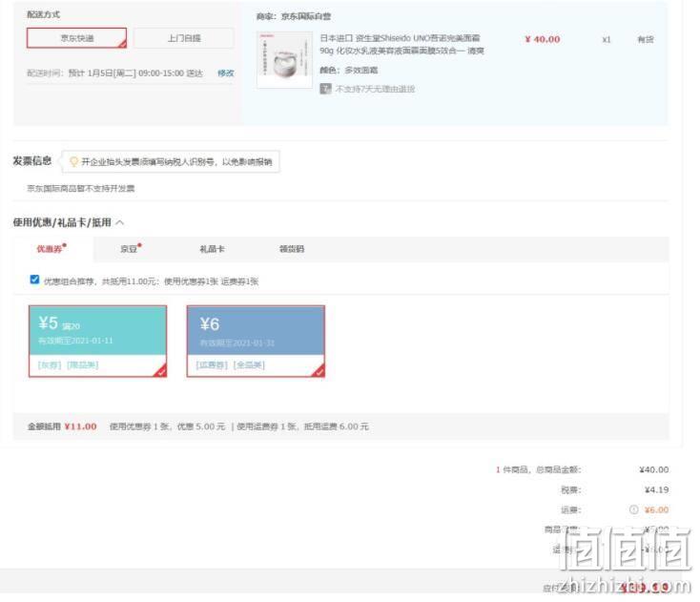Screen dimensions: 700x602
Task: Click 商家: 京东国际自营 seller name
Action: click(294, 16)
